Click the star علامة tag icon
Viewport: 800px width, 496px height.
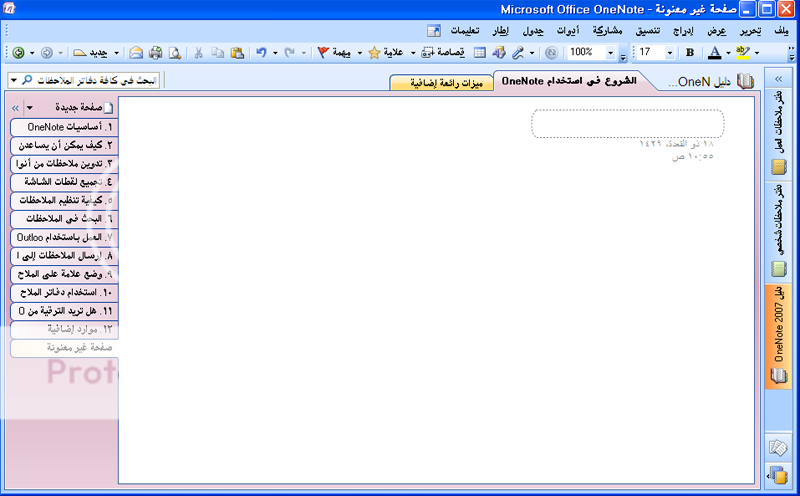point(374,53)
